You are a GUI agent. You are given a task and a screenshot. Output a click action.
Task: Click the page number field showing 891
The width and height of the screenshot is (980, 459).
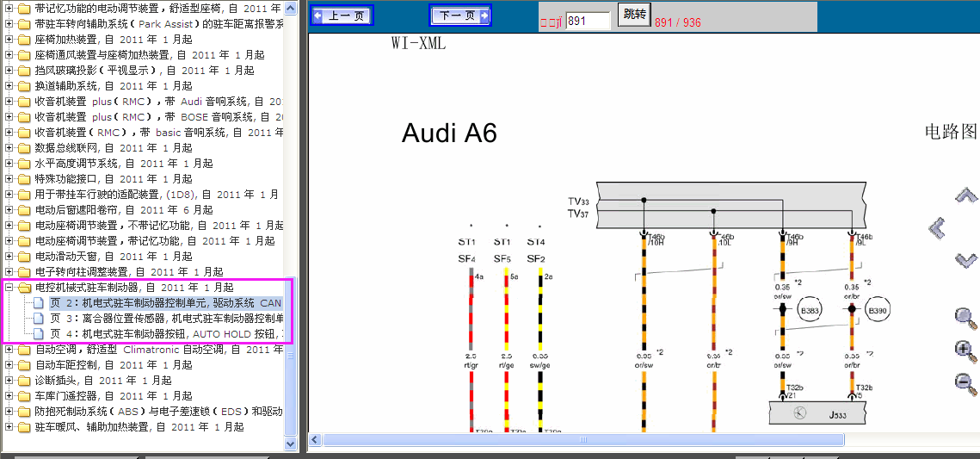[589, 21]
